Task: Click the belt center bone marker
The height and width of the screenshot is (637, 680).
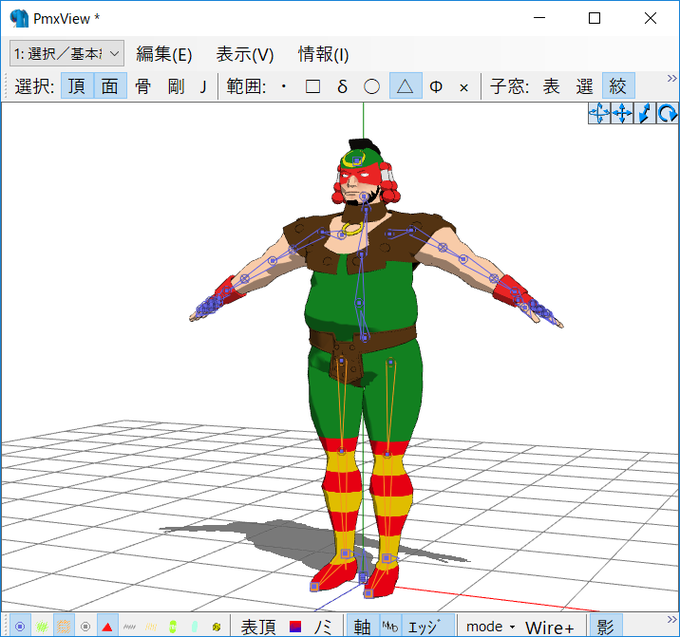Action: coord(365,337)
